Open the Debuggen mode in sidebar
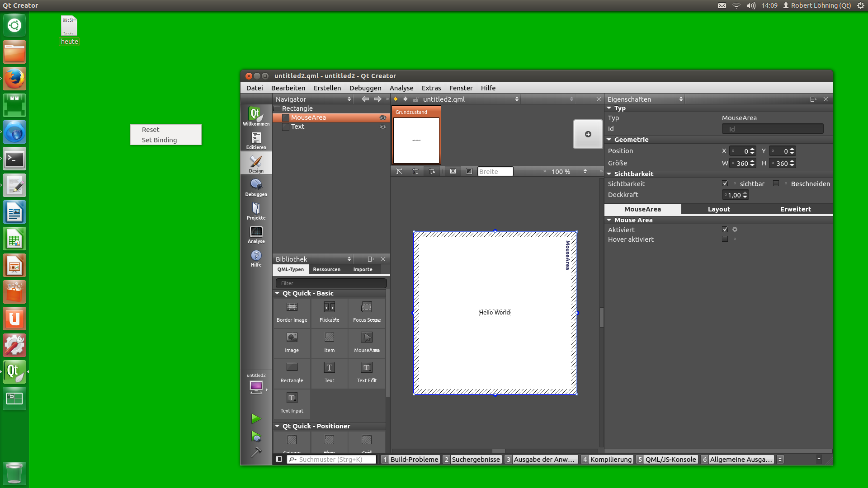This screenshot has width=868, height=488. [x=256, y=187]
